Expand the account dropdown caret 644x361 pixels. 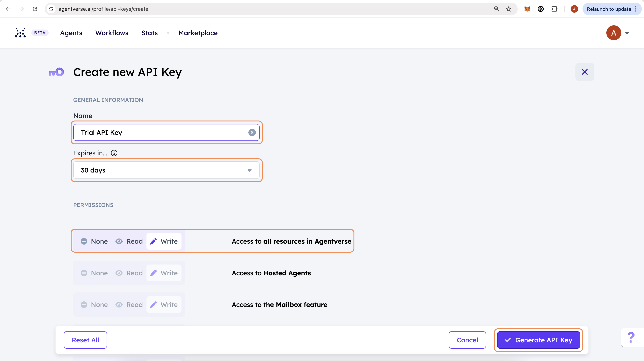tap(627, 33)
